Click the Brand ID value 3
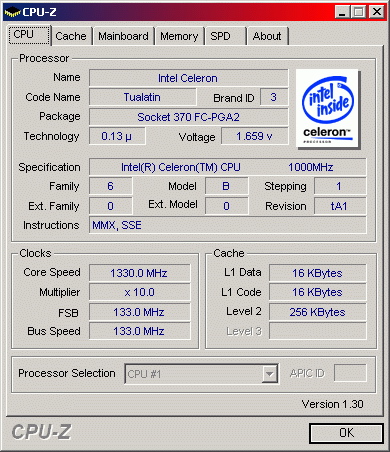This screenshot has height=452, width=390. click(x=274, y=97)
